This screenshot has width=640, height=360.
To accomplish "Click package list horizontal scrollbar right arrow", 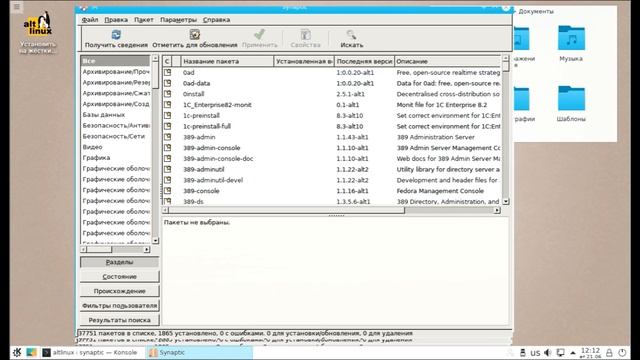I will point(497,210).
